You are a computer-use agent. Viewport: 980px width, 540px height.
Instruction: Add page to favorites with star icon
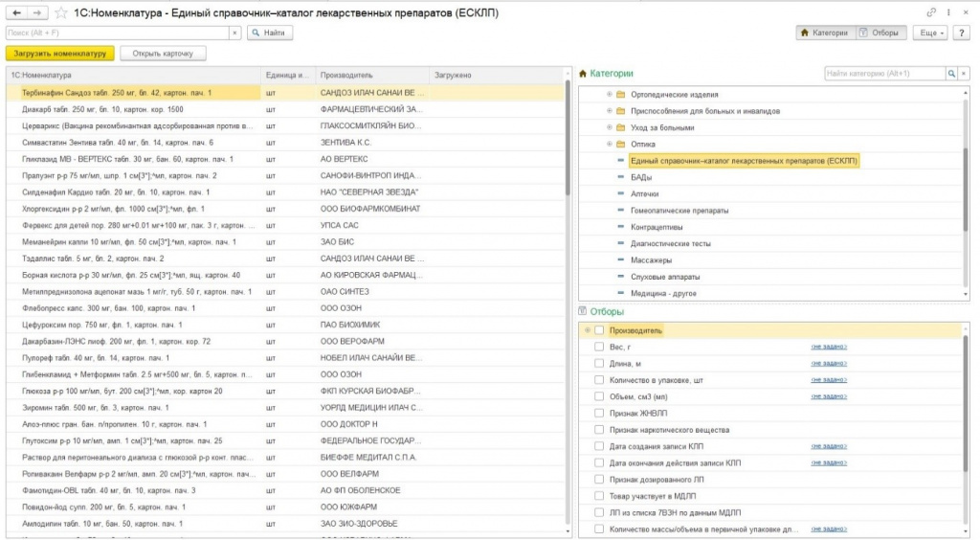point(60,12)
